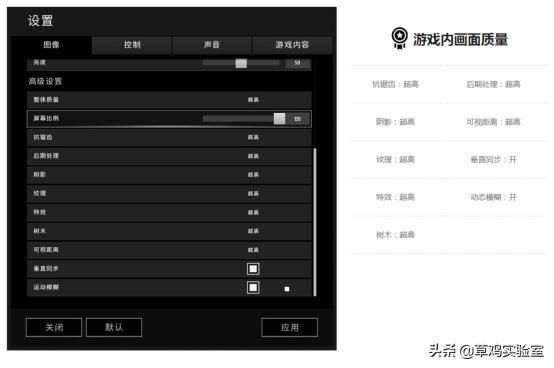
Task: Click the 抗锯齿：超高 text in the right summary
Action: [395, 84]
